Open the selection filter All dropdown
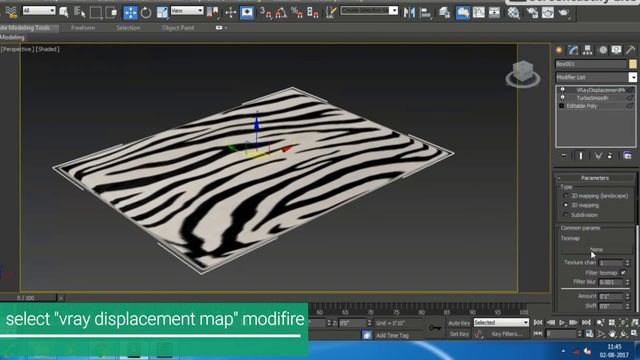The height and width of the screenshot is (360, 640). coord(39,10)
